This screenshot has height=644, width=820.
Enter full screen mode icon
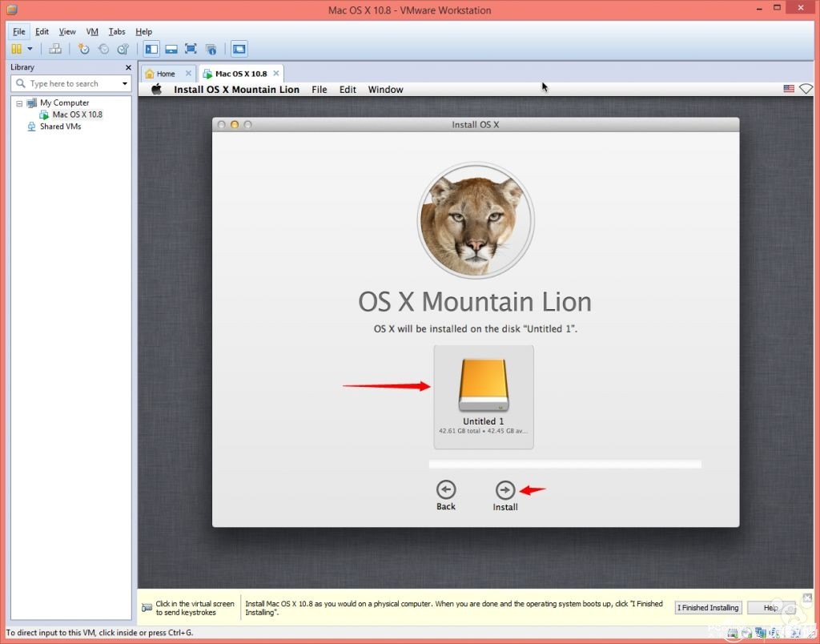[x=191, y=49]
